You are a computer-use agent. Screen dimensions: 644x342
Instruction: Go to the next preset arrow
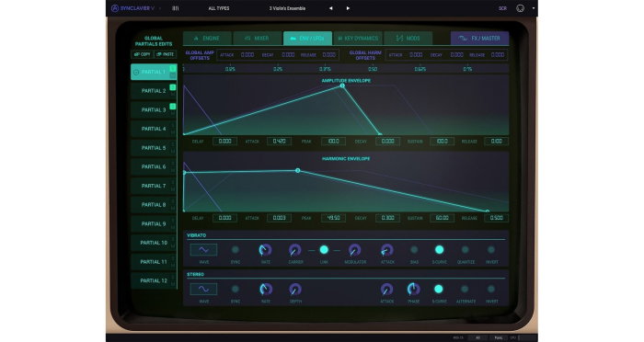348,8
